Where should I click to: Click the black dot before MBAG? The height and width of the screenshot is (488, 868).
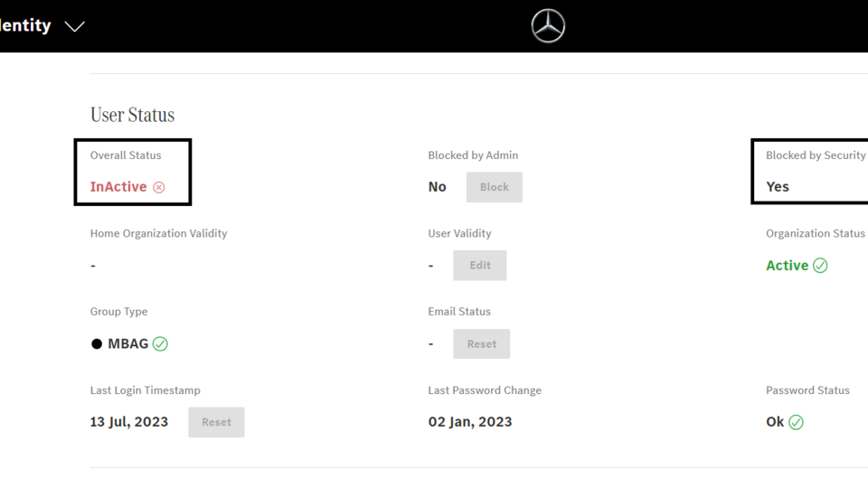tap(97, 344)
